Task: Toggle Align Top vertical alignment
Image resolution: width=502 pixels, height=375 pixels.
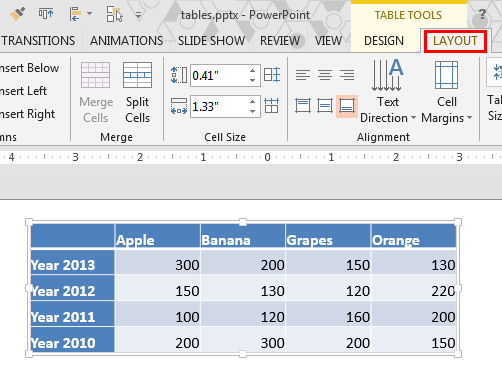Action: point(303,106)
